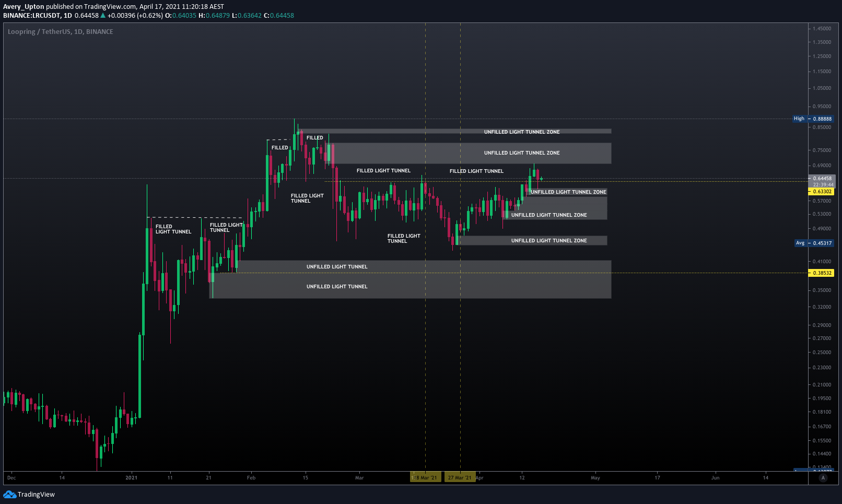The image size is (842, 504).
Task: Click the 1.45000 price axis value
Action: coord(822,29)
